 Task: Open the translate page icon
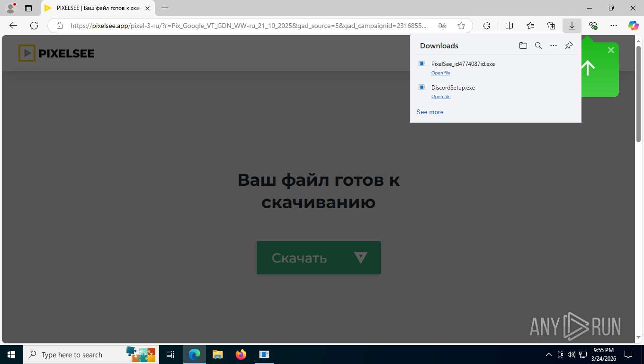442,26
